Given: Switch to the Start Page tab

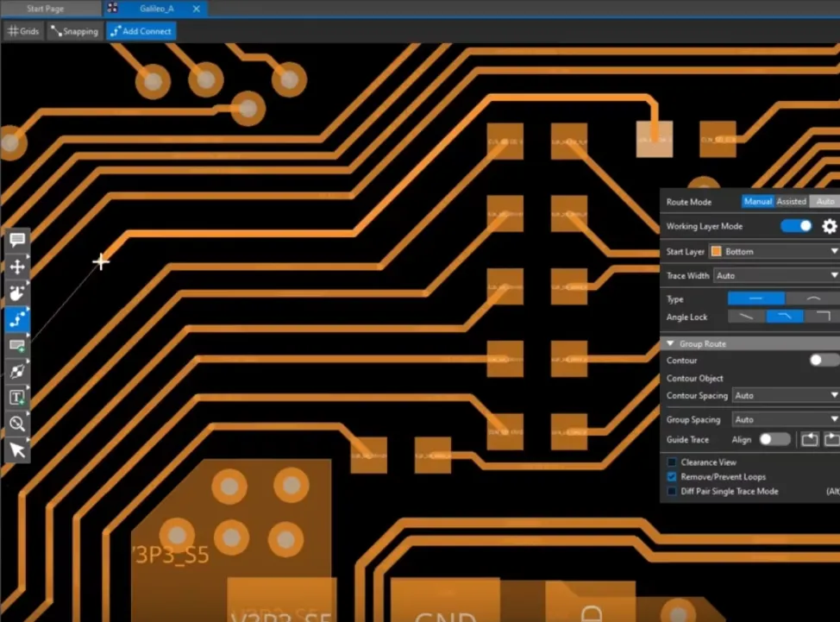Looking at the screenshot, I should (x=45, y=9).
